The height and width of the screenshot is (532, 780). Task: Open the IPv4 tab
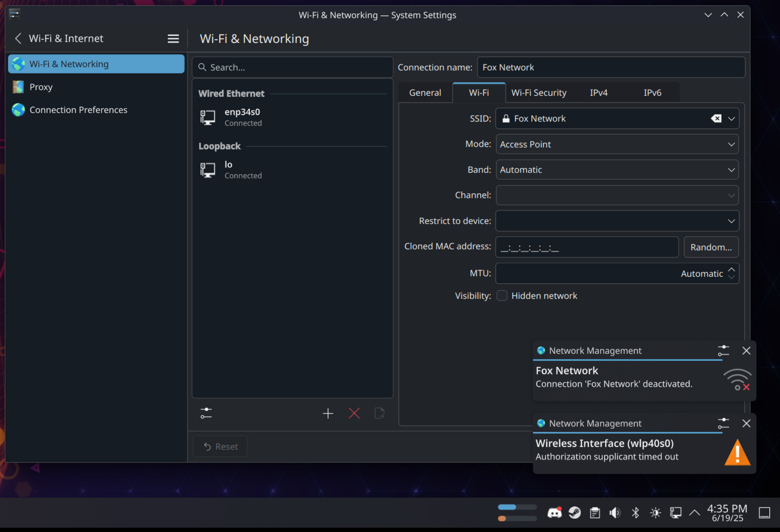point(599,93)
